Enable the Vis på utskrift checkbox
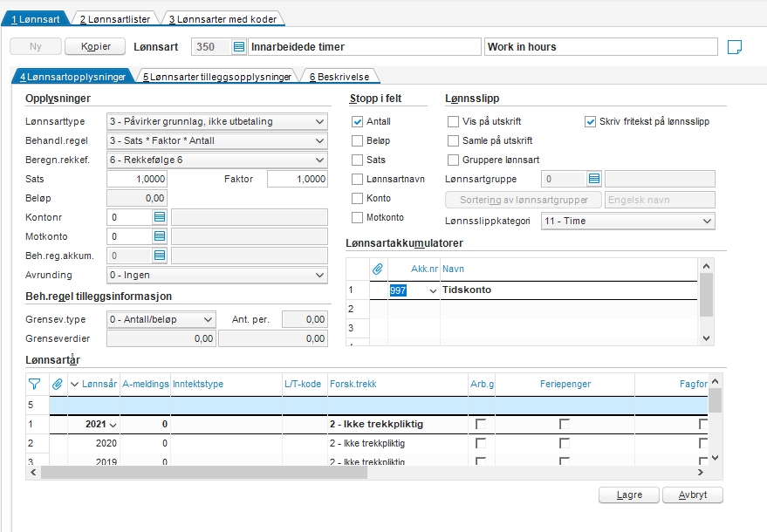This screenshot has height=532, width=767. point(453,122)
